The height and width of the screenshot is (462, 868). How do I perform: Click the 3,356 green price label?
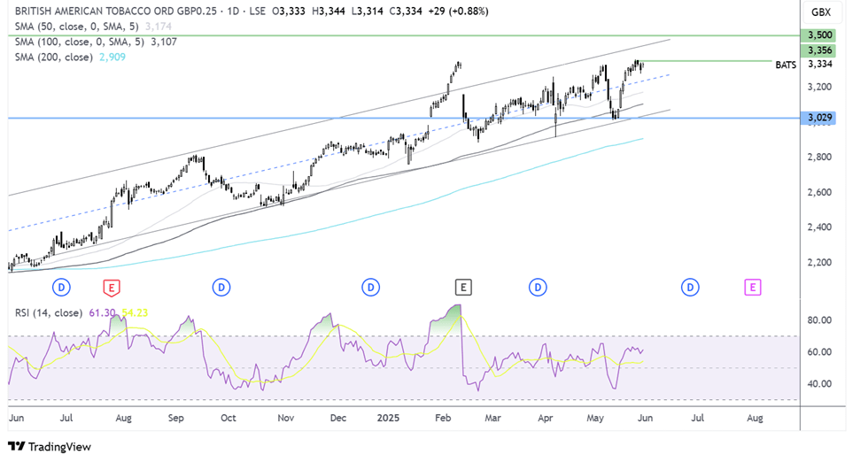(820, 51)
